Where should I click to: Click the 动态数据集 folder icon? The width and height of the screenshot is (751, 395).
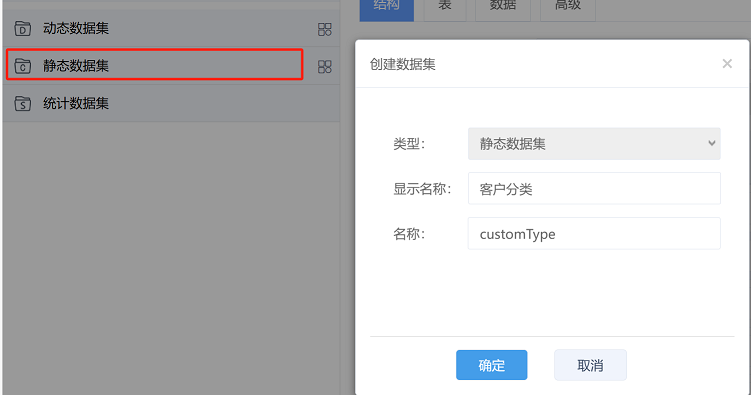point(23,29)
